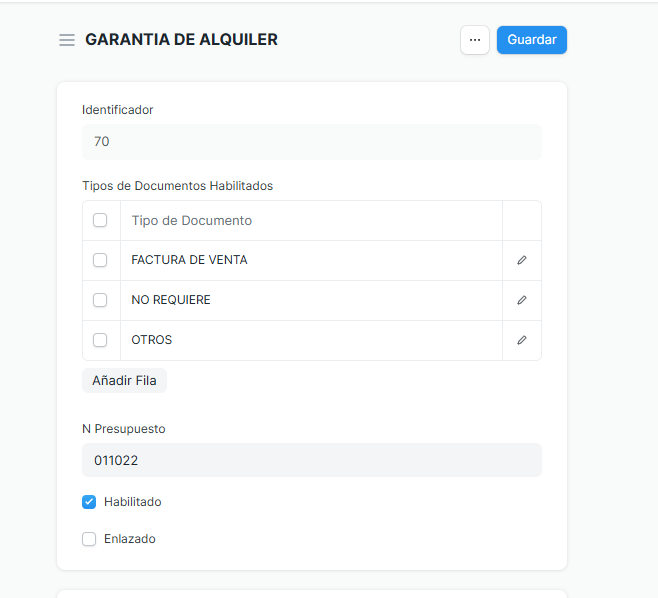The width and height of the screenshot is (658, 598).
Task: Open the three-dots more options menu
Action: coord(475,40)
